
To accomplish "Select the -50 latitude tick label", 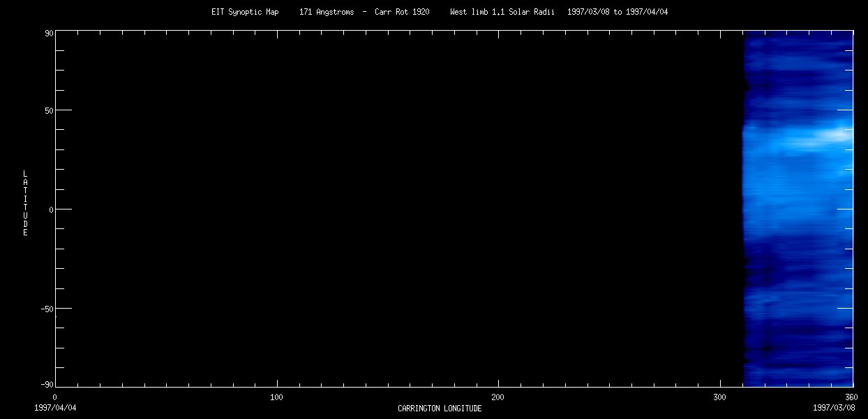I will pyautogui.click(x=47, y=309).
